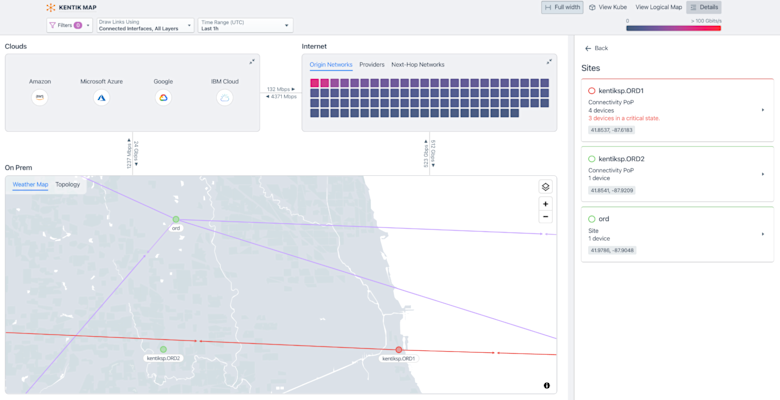
Task: Expand the Internet panel with the arrows icon
Action: [x=549, y=62]
